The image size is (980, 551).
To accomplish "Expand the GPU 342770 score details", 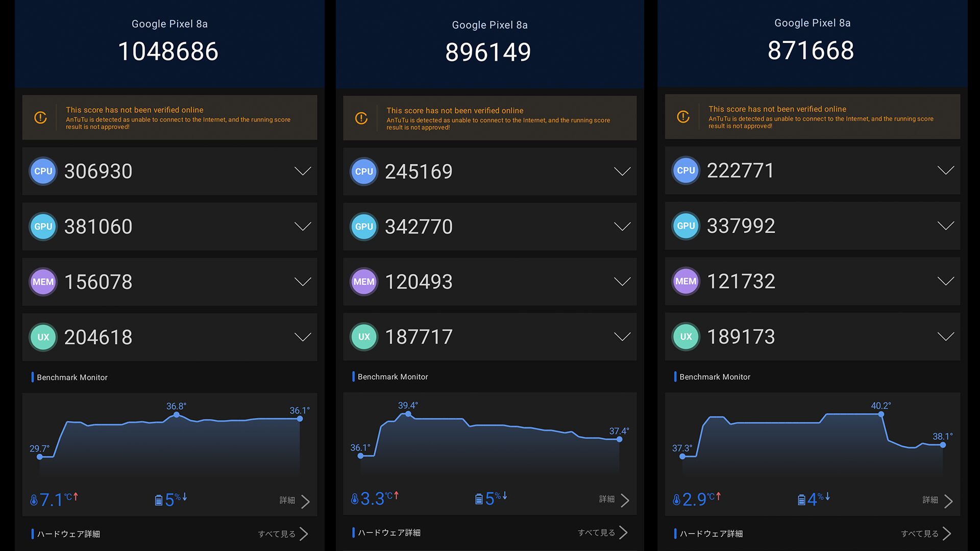I will click(x=622, y=227).
